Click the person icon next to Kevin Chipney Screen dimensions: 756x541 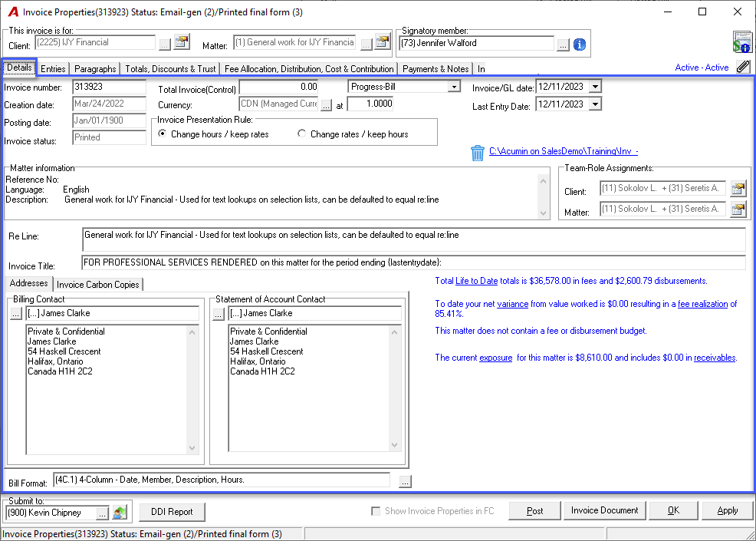pyautogui.click(x=120, y=513)
